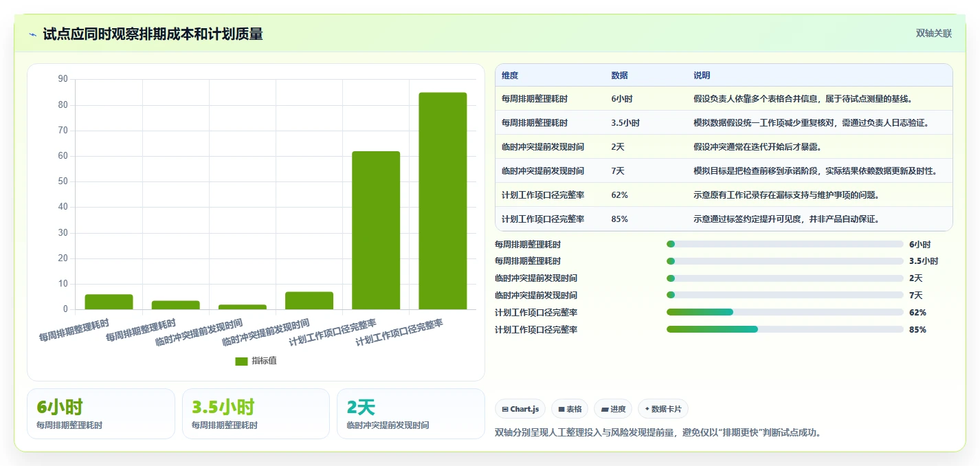The height and width of the screenshot is (466, 980).
Task: Click the 6小时 cell in the table
Action: pos(622,99)
